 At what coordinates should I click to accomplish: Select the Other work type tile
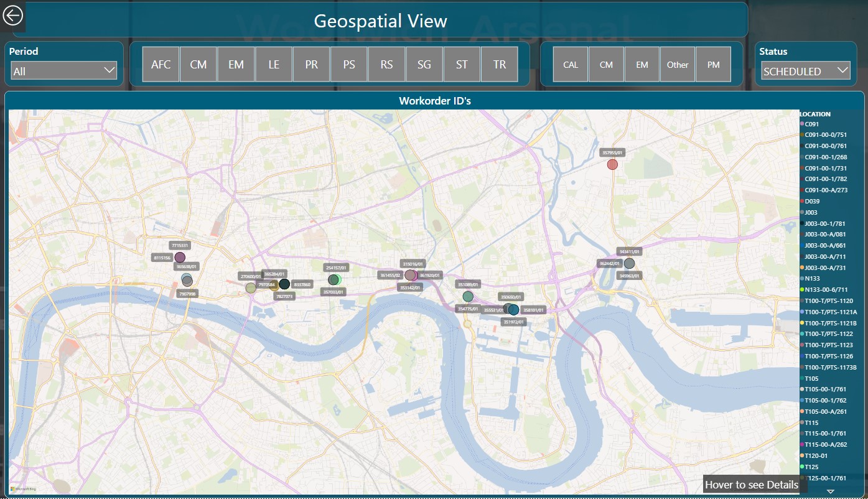(678, 64)
